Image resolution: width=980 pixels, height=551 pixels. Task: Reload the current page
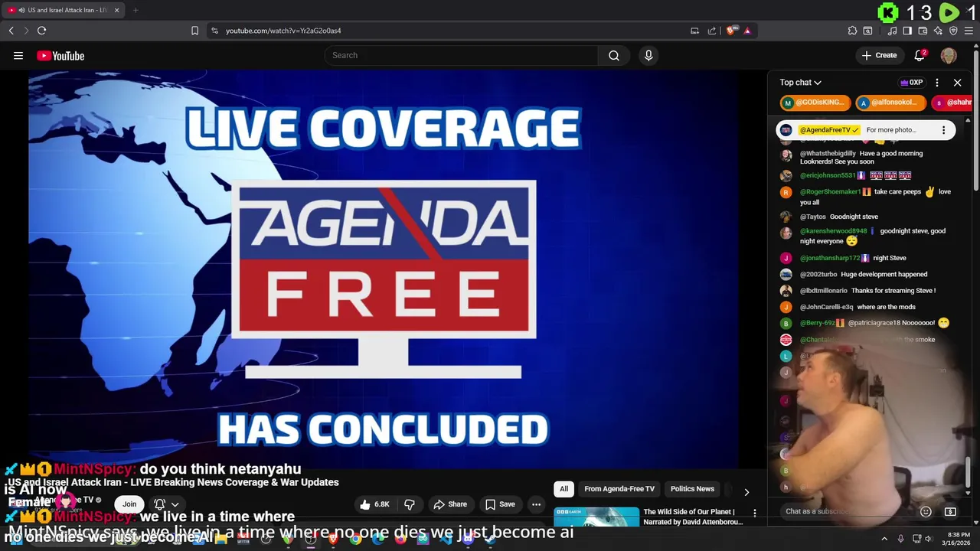pos(41,31)
